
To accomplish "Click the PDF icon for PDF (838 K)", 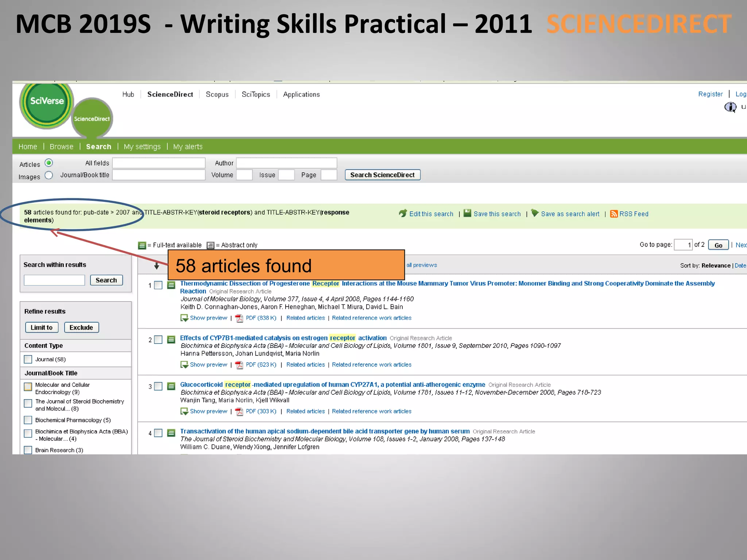I will (239, 318).
